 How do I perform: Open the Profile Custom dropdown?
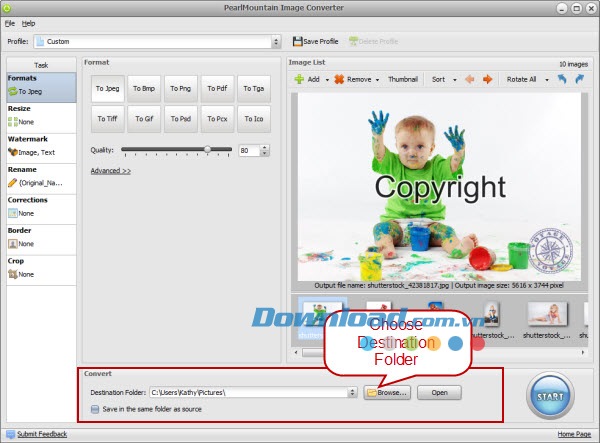[x=276, y=42]
